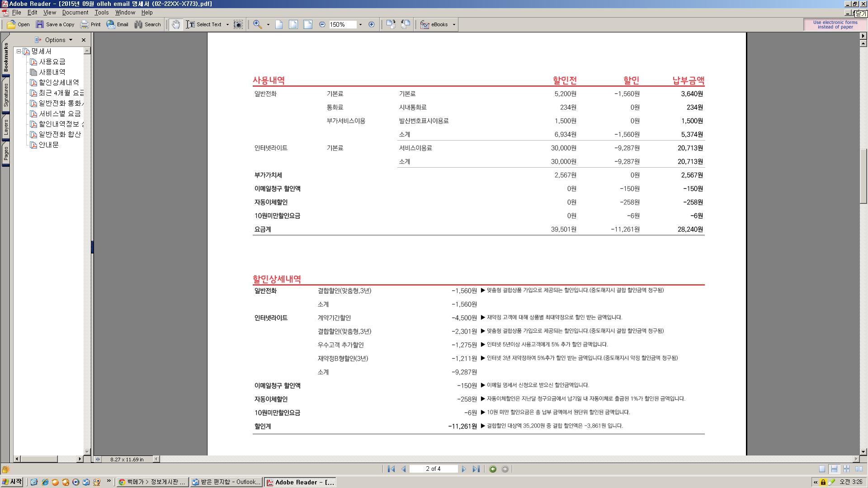The image size is (868, 488).
Task: Open the eBooks toolbar button
Action: click(x=434, y=24)
